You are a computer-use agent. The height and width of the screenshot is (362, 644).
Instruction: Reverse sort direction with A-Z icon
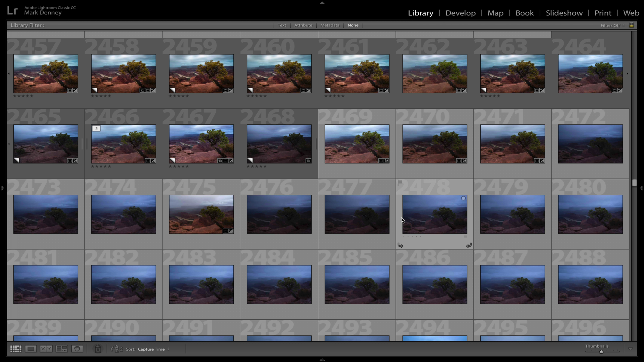coord(116,349)
